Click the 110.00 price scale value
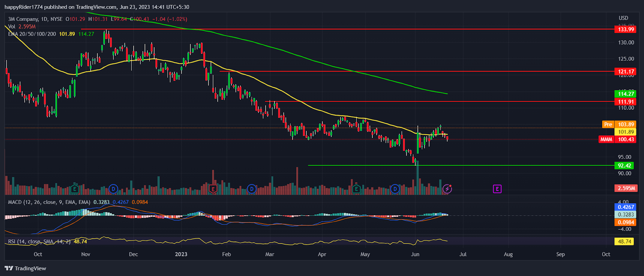Screen dimensions: 644x276 click(626, 108)
